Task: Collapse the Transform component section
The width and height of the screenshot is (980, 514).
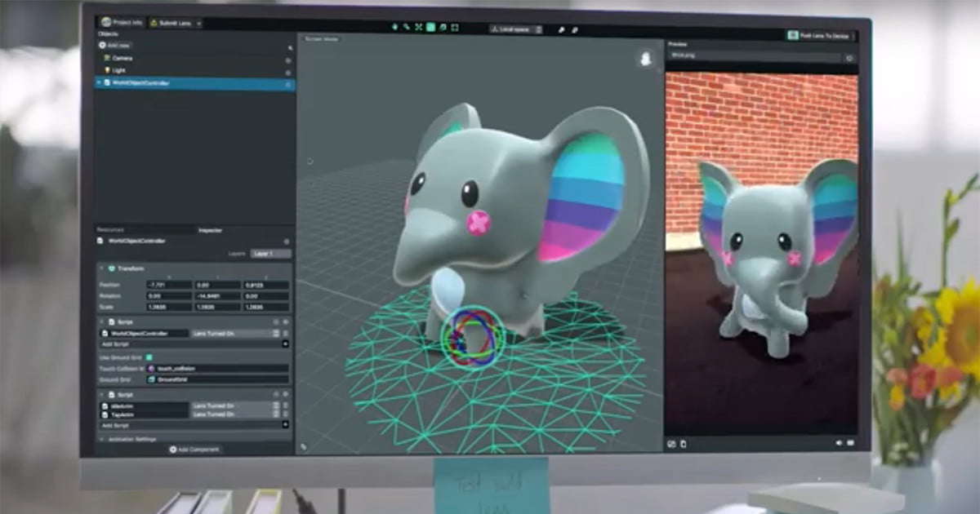Action: point(103,268)
